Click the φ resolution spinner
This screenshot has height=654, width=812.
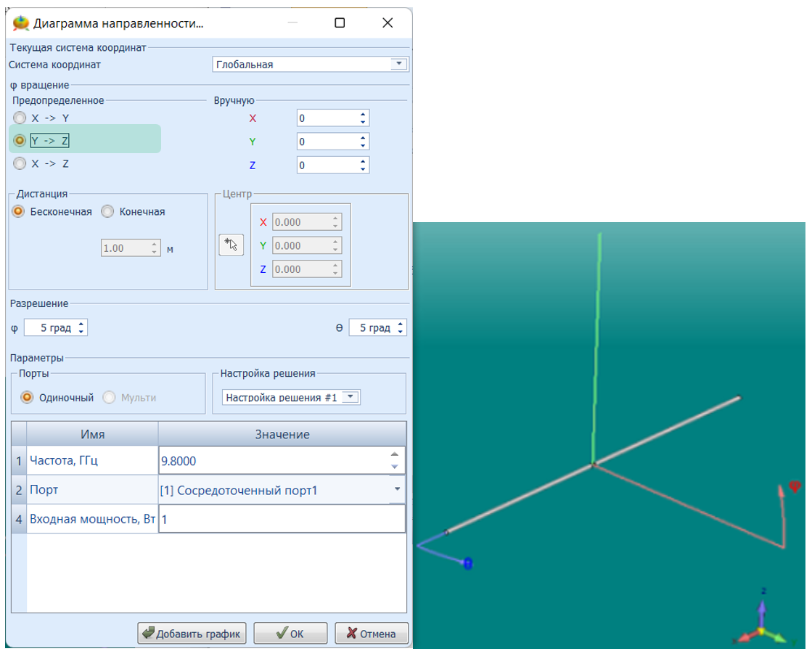click(55, 328)
